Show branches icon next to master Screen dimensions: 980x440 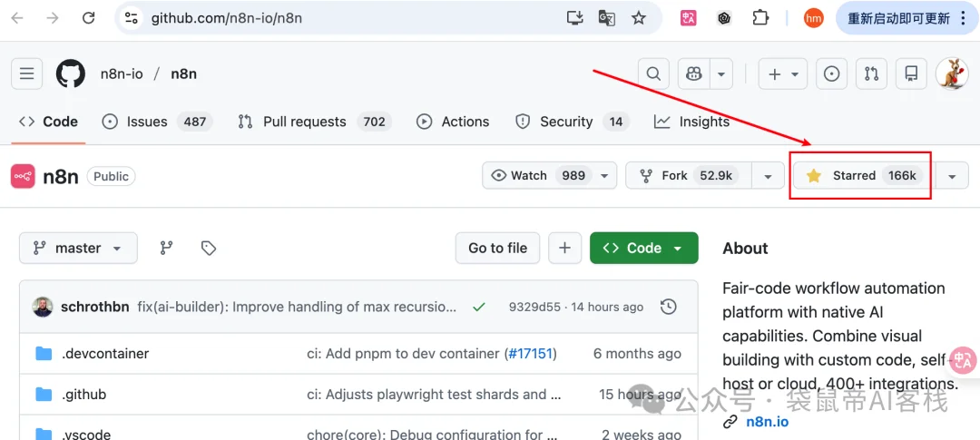166,248
